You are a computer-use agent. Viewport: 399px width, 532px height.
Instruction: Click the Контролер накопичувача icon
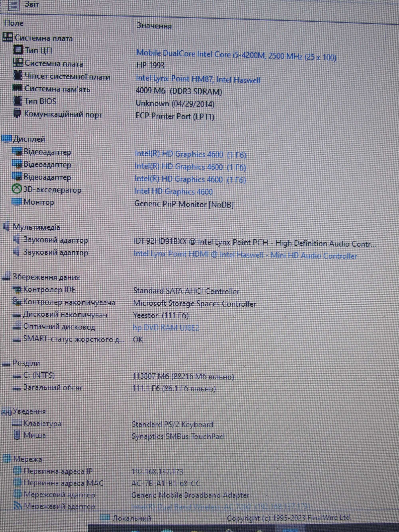(x=17, y=302)
